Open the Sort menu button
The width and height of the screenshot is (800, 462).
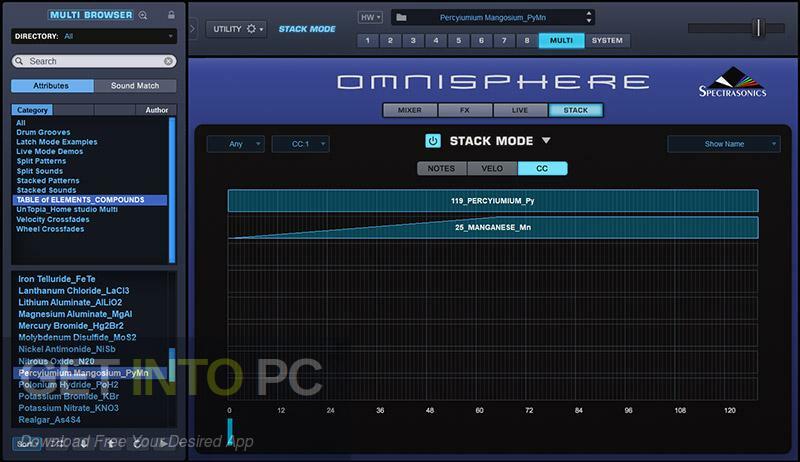tap(27, 443)
